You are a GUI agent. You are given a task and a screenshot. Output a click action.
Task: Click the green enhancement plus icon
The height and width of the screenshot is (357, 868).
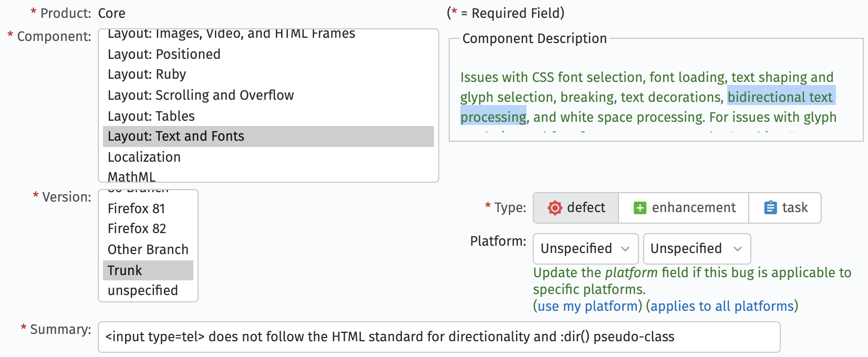pyautogui.click(x=639, y=208)
